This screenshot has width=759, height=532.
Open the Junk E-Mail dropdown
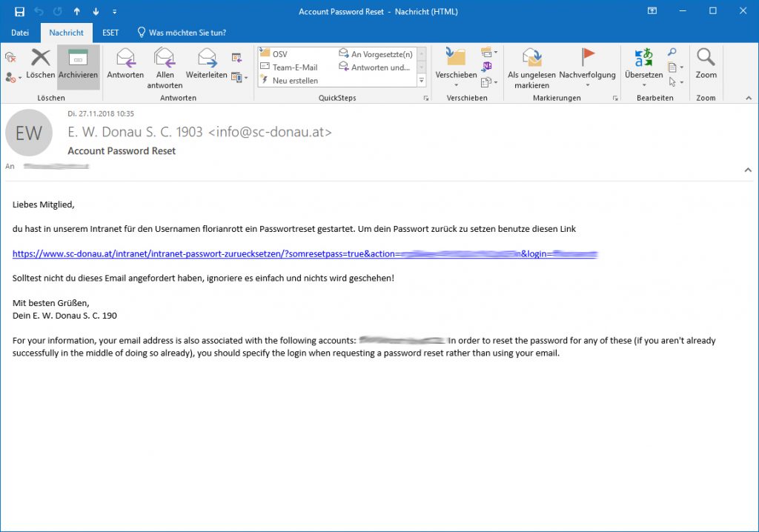pyautogui.click(x=13, y=78)
